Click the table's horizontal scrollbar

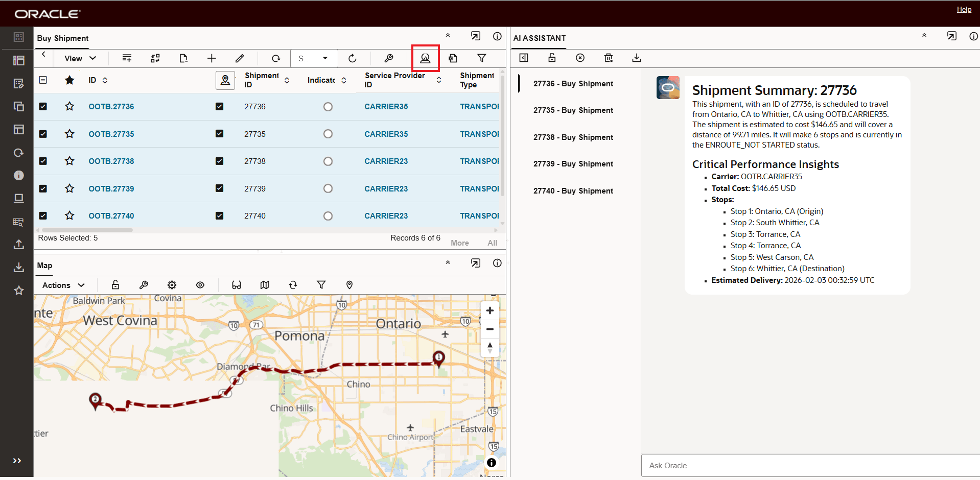click(87, 230)
